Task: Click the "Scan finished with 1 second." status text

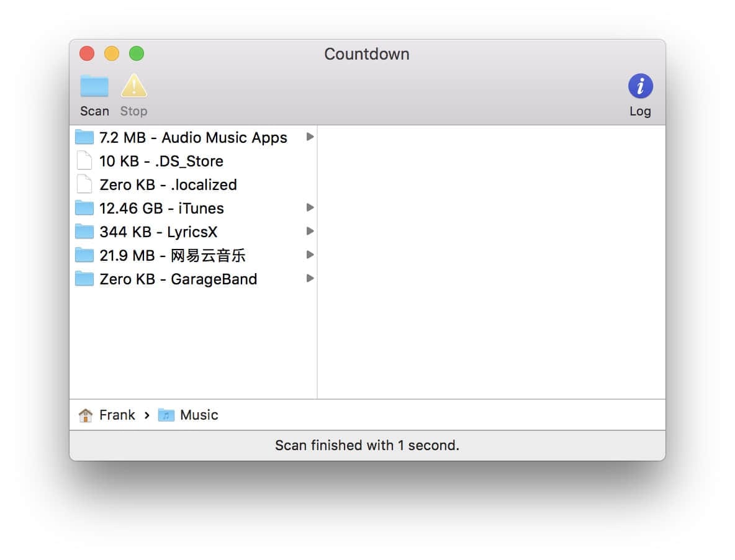Action: (x=367, y=445)
